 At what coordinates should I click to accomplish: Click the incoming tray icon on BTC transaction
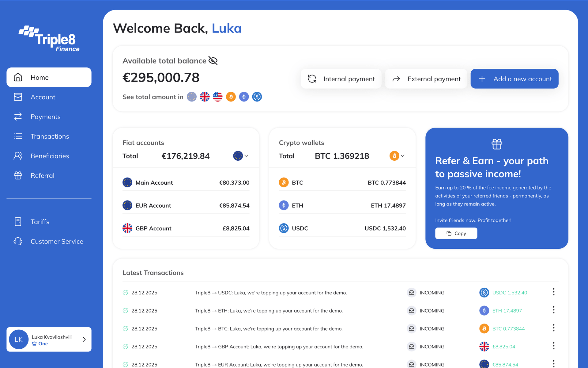tap(412, 329)
